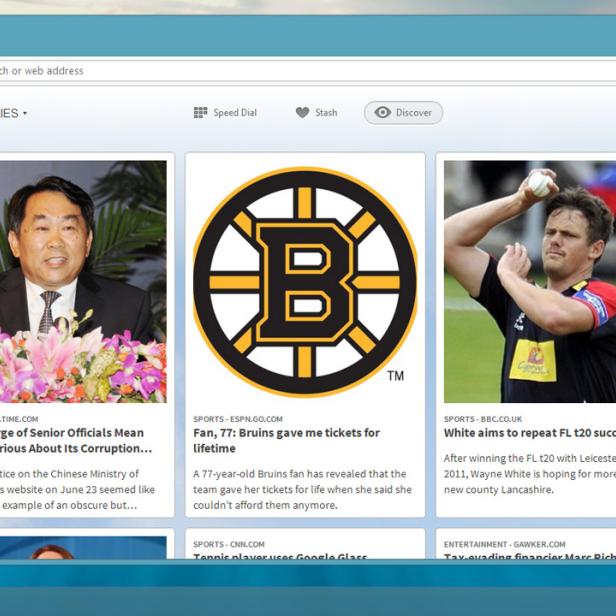This screenshot has height=616, width=616.
Task: Click the Chinese Ministry summary text
Action: (77, 490)
